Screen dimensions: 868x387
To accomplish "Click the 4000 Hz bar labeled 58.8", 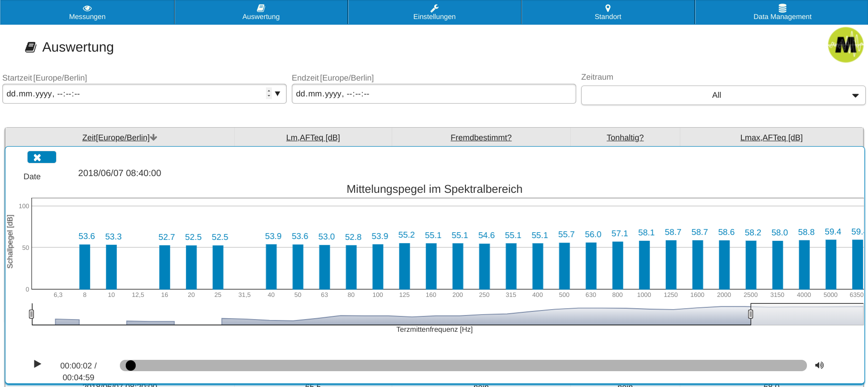I will 804,265.
